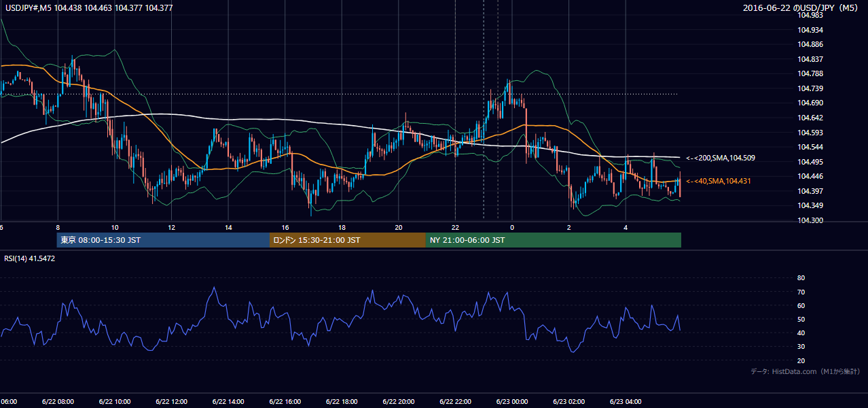Click price axis value 104.300
This screenshot has width=868, height=408.
[810, 220]
